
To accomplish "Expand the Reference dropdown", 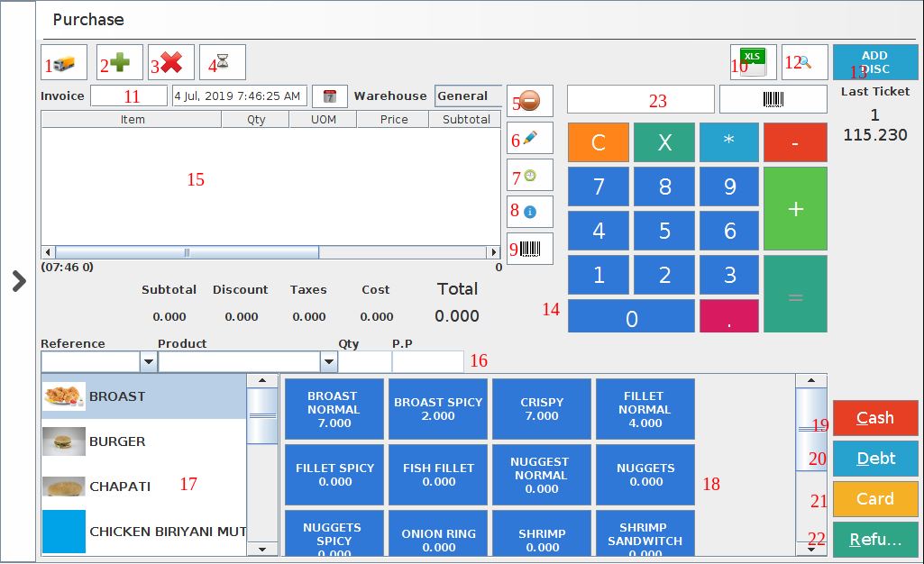I will (x=149, y=362).
